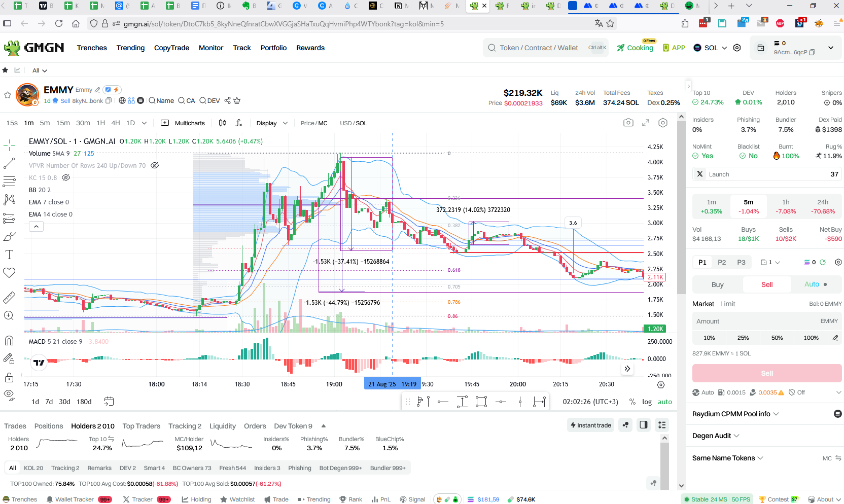
Task: Open the Trenches menu
Action: [92, 48]
